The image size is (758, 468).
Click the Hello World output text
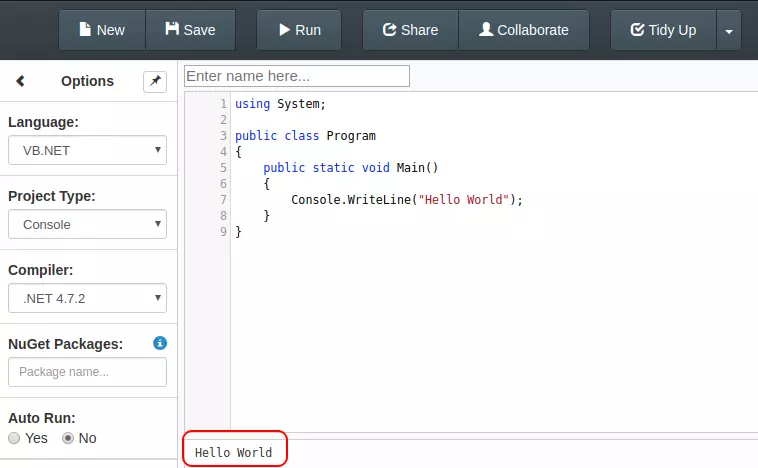(x=233, y=452)
